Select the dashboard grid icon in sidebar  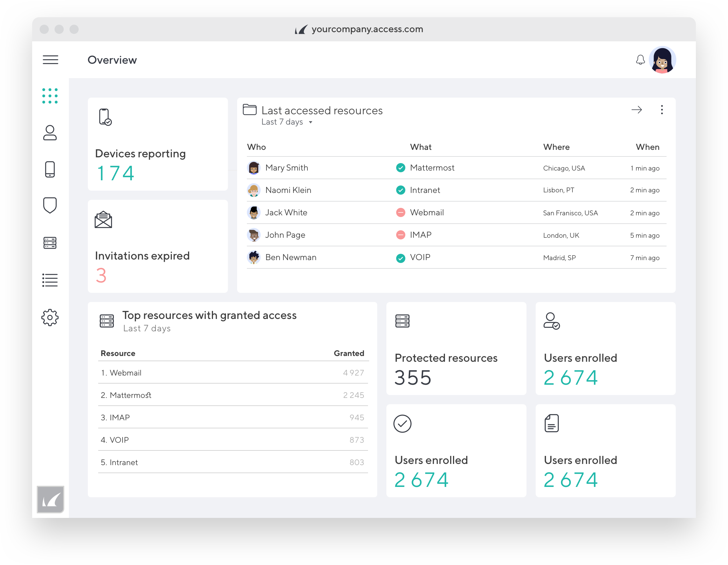(x=50, y=96)
